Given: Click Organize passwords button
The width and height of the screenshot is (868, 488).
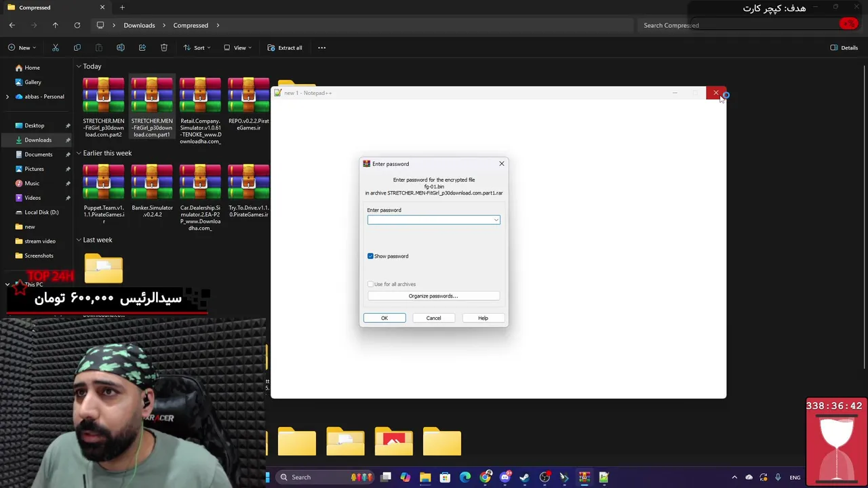Looking at the screenshot, I should (x=433, y=296).
